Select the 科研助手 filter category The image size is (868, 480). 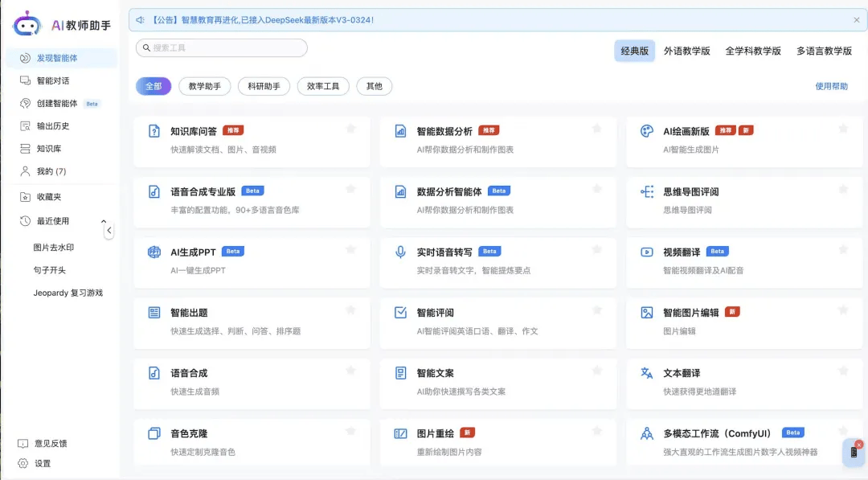[x=264, y=86]
